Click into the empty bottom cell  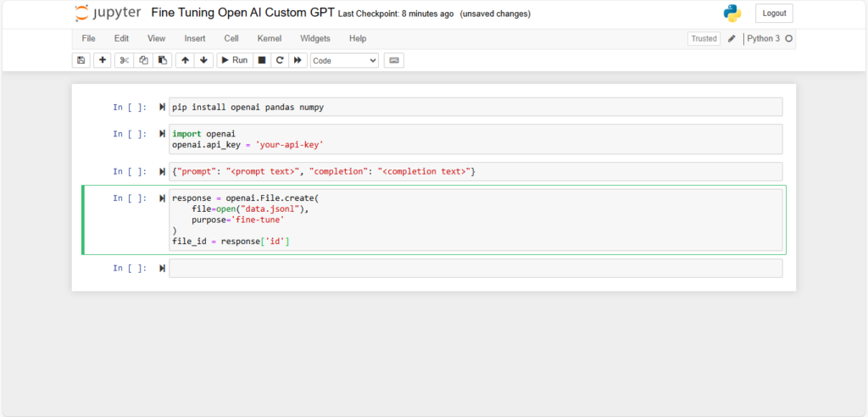pos(476,269)
